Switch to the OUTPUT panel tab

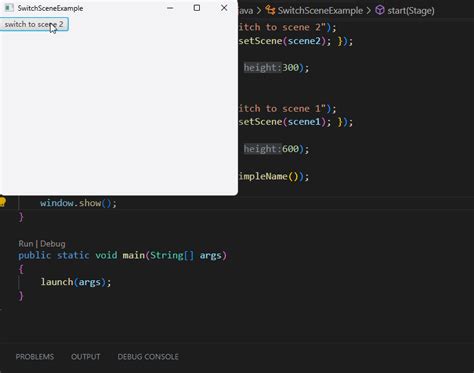85,357
